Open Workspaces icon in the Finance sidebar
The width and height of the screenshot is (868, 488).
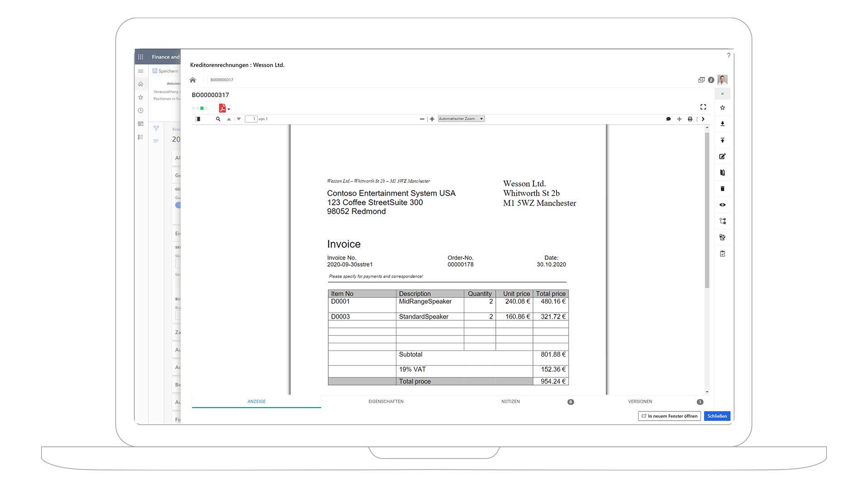pos(141,124)
